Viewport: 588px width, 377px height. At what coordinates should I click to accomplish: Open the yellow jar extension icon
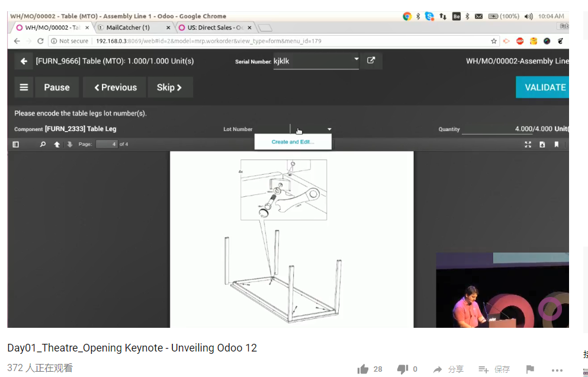pos(534,41)
